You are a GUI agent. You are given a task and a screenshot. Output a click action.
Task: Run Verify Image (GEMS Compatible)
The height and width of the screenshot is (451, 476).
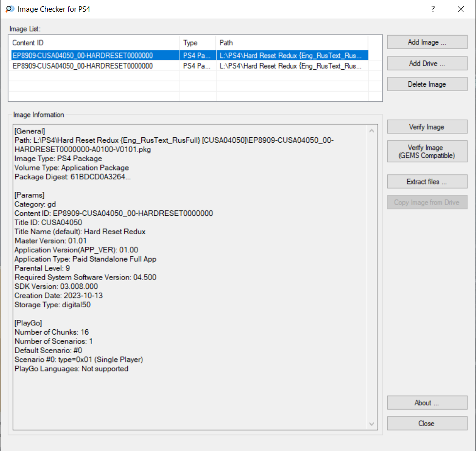[x=427, y=151]
